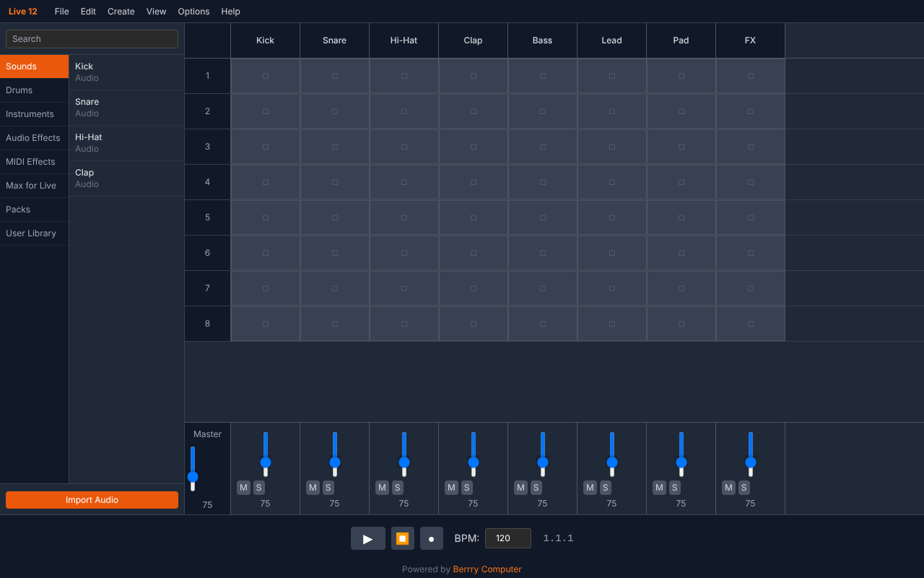Solo the Snare track with its S button
The height and width of the screenshot is (578, 924).
tap(328, 488)
